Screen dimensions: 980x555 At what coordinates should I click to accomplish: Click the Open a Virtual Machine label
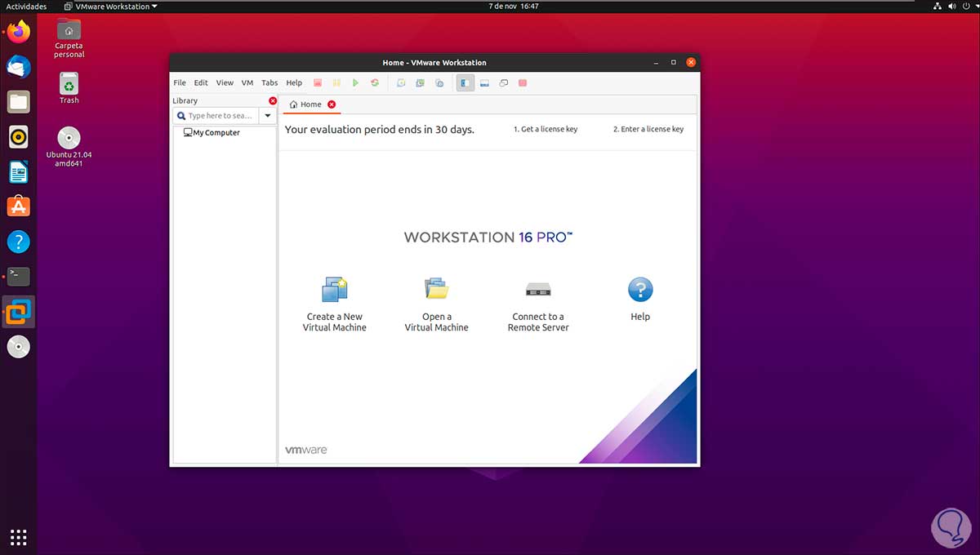coord(437,322)
